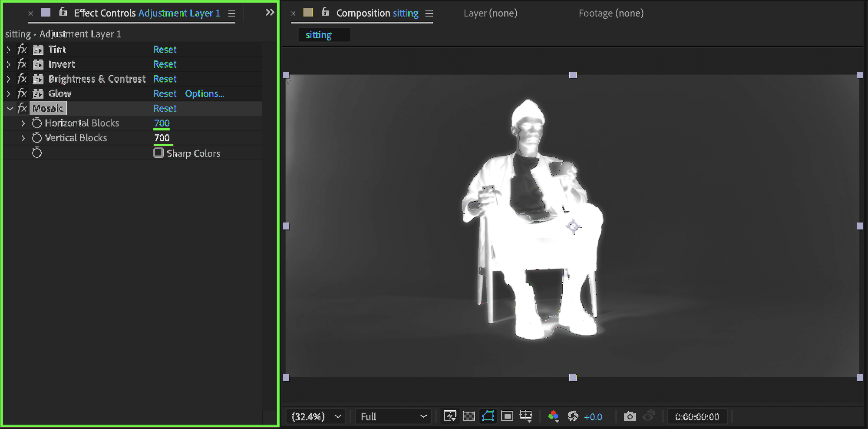Click the Composition panel color label

click(308, 12)
